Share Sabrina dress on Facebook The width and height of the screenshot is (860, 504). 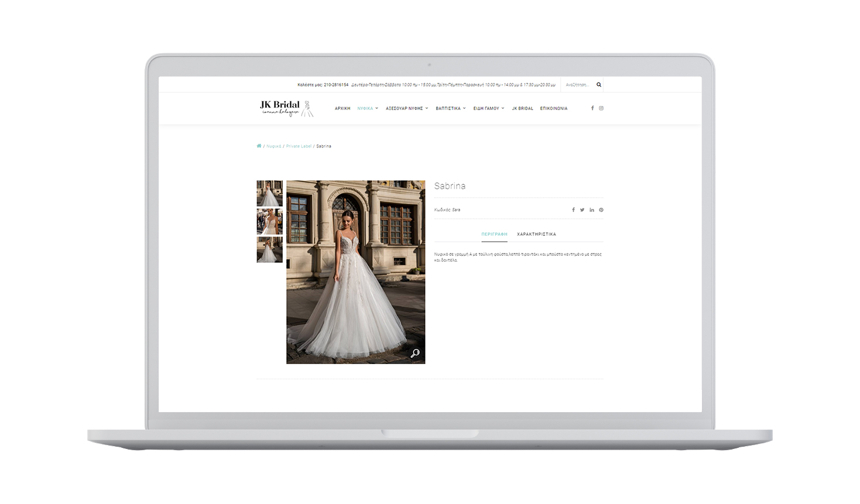tap(573, 210)
